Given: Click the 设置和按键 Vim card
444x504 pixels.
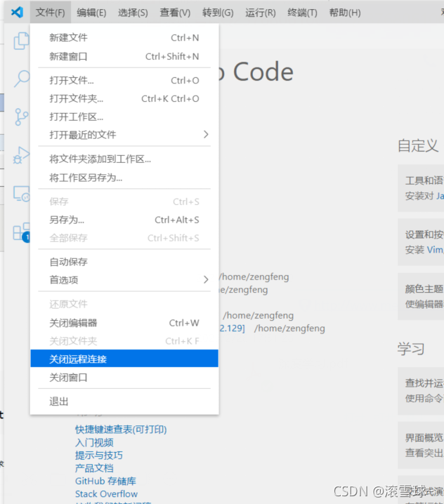Looking at the screenshot, I should (421, 242).
